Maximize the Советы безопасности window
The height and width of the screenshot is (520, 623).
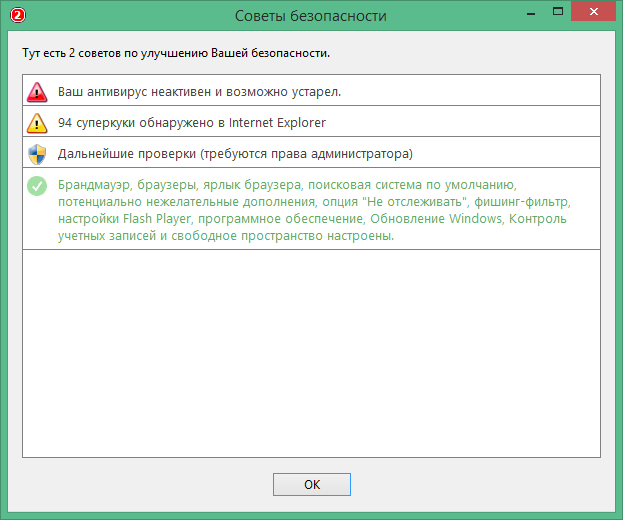(558, 12)
